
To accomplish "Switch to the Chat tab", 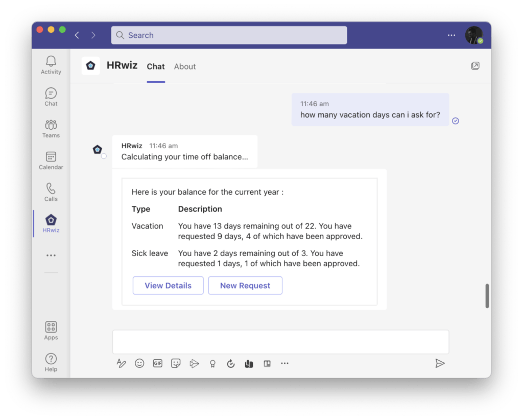I will click(156, 67).
